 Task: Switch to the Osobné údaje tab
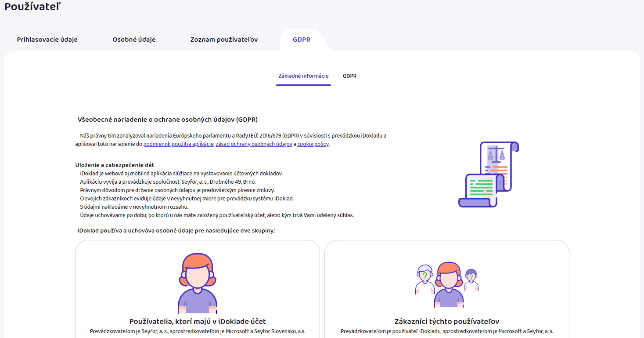point(134,40)
